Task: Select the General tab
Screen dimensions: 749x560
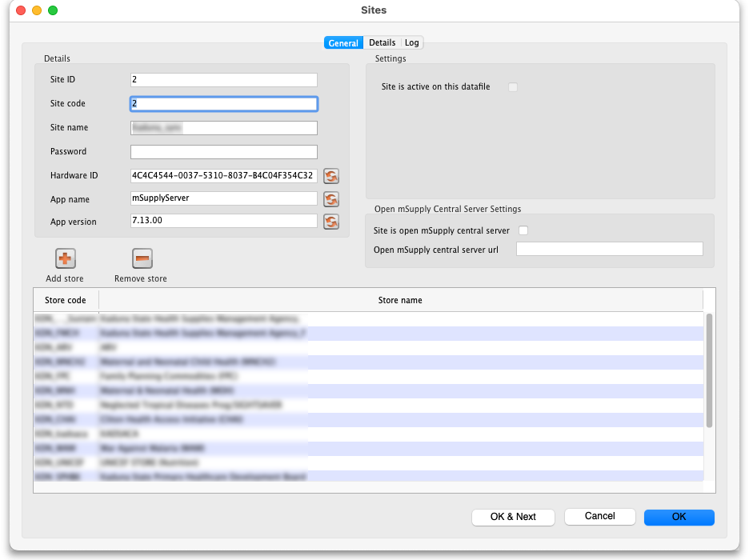Action: pos(343,43)
